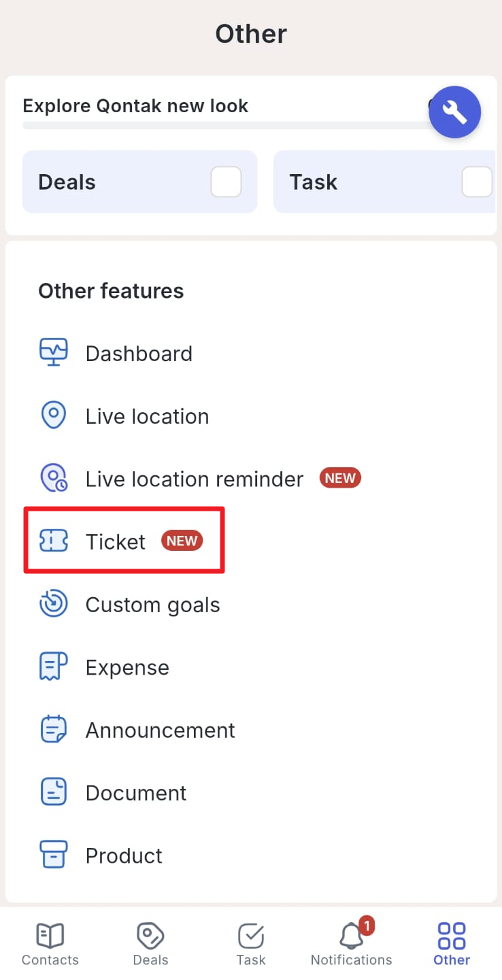Open the Announcement note icon
The image size is (502, 980).
(53, 730)
